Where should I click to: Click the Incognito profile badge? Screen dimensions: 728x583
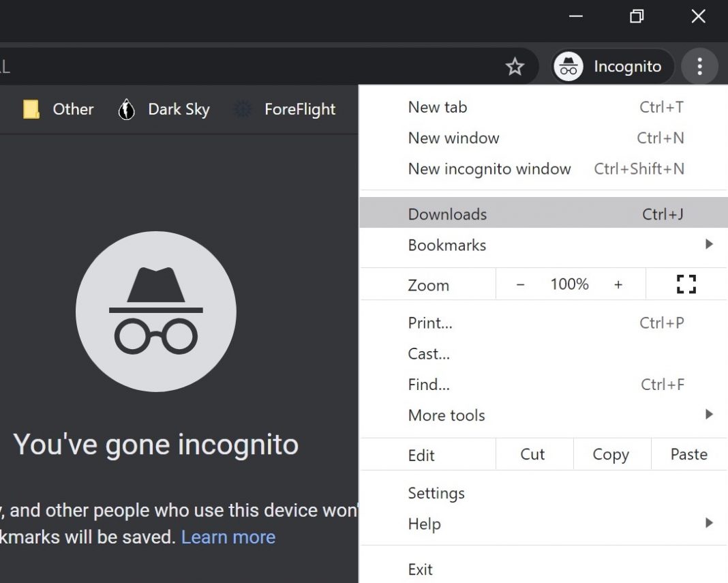(x=611, y=66)
